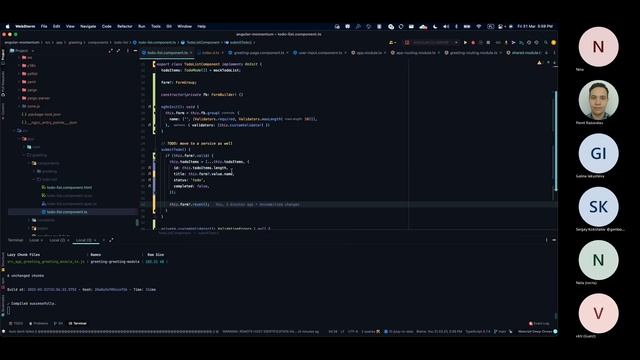Viewport: 640px width, 360px height.
Task: Click the Search Everywhere magnifier icon
Action: (x=546, y=42)
